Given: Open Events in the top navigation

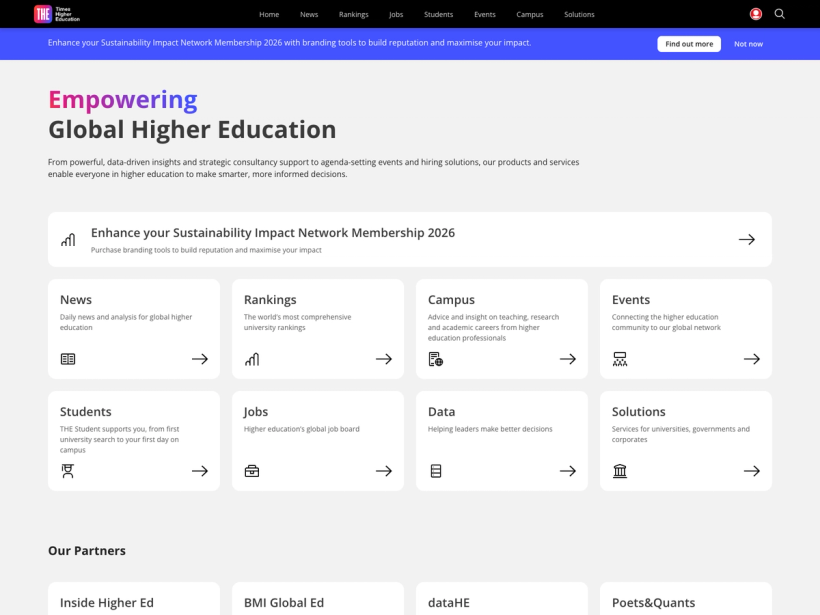Looking at the screenshot, I should (485, 15).
